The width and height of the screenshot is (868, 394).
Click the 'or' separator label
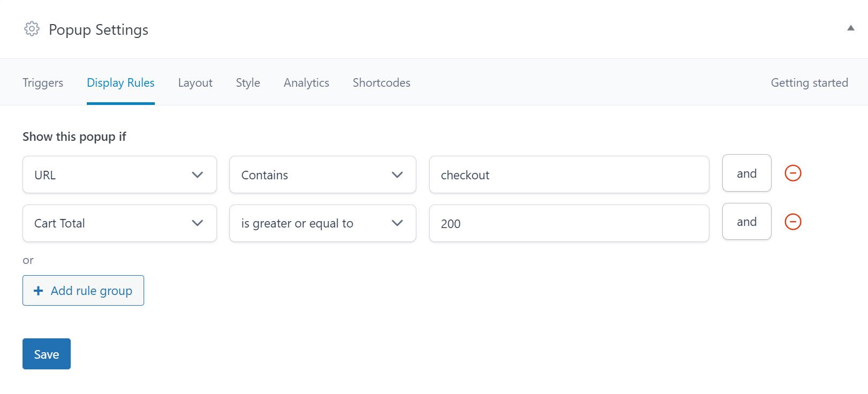(x=28, y=260)
